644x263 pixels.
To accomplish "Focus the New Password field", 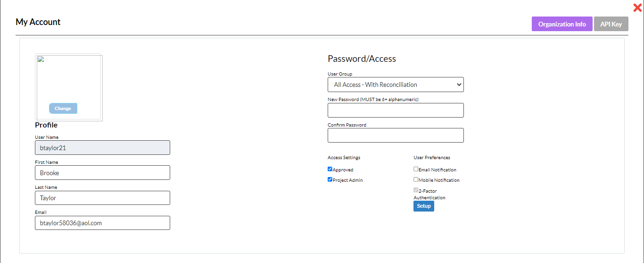I will pos(396,110).
